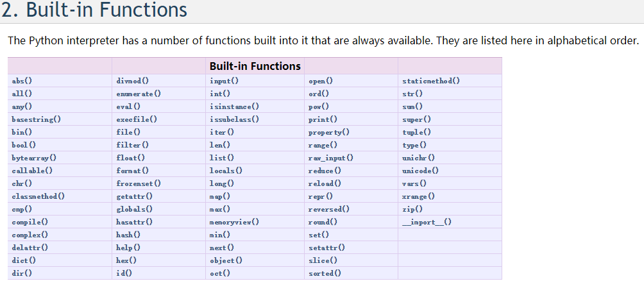
Task: Open the classmethod() link
Action: pos(38,196)
